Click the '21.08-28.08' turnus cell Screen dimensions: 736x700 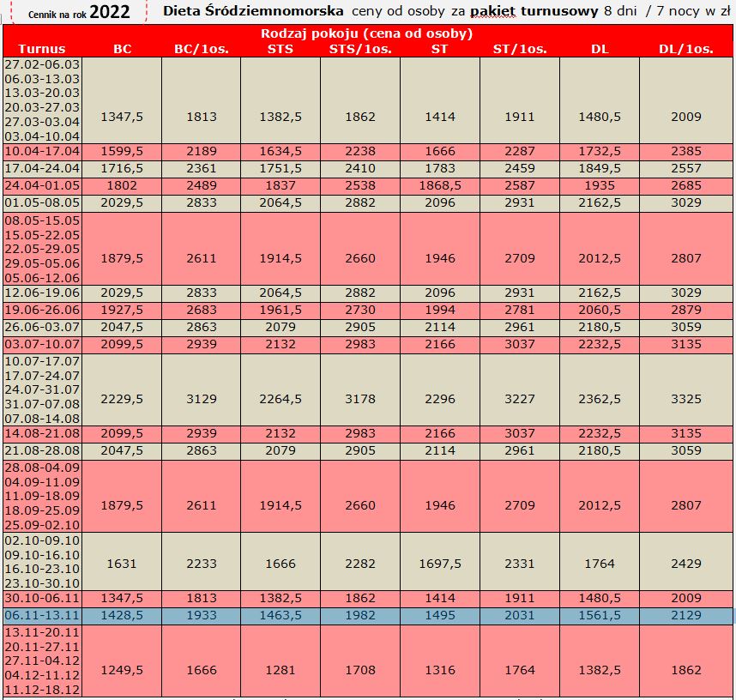42,451
